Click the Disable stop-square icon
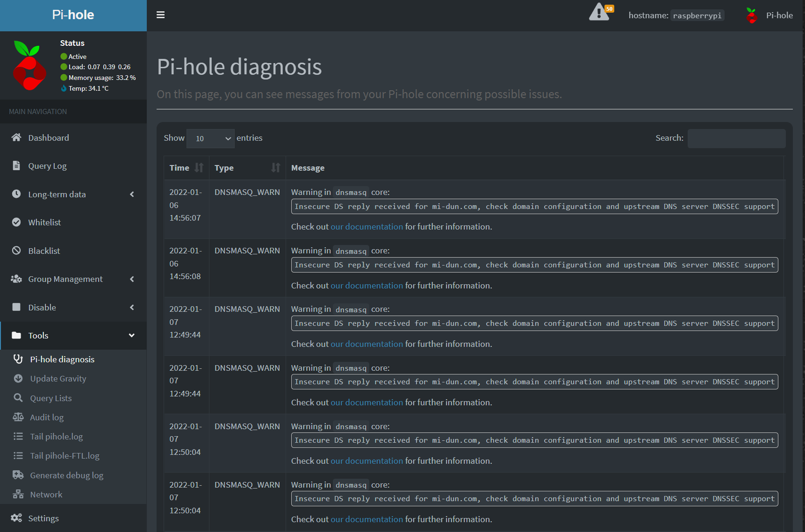 point(16,307)
